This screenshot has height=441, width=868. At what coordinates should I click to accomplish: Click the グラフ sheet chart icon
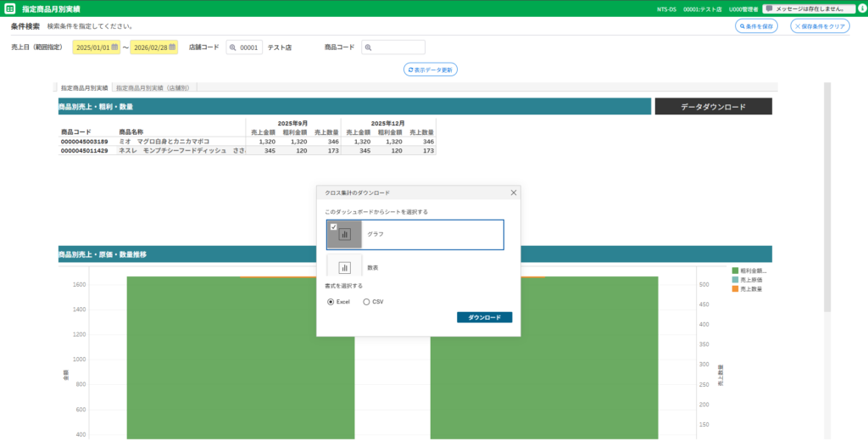(x=344, y=234)
